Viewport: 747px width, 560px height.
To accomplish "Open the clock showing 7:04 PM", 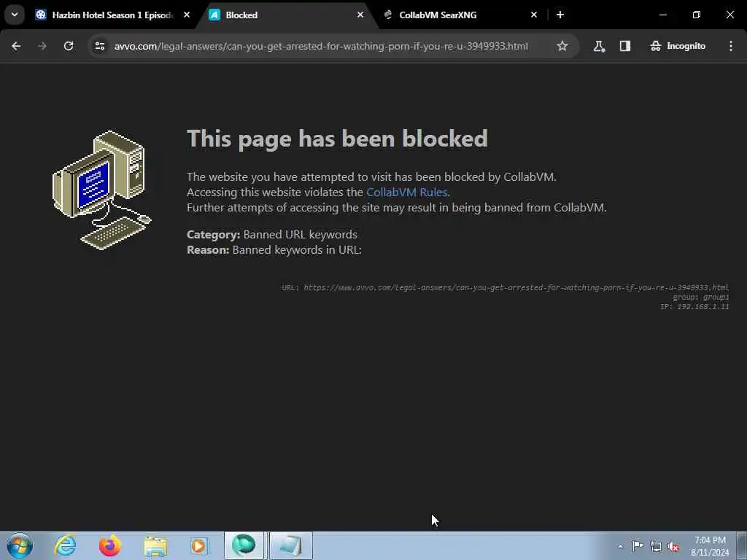I will pyautogui.click(x=710, y=545).
